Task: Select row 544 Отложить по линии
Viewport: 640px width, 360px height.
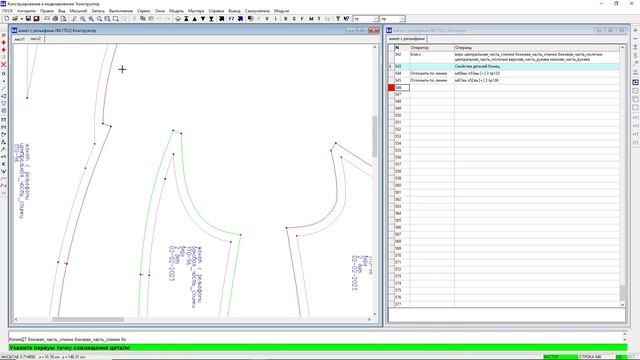Action: coord(506,73)
